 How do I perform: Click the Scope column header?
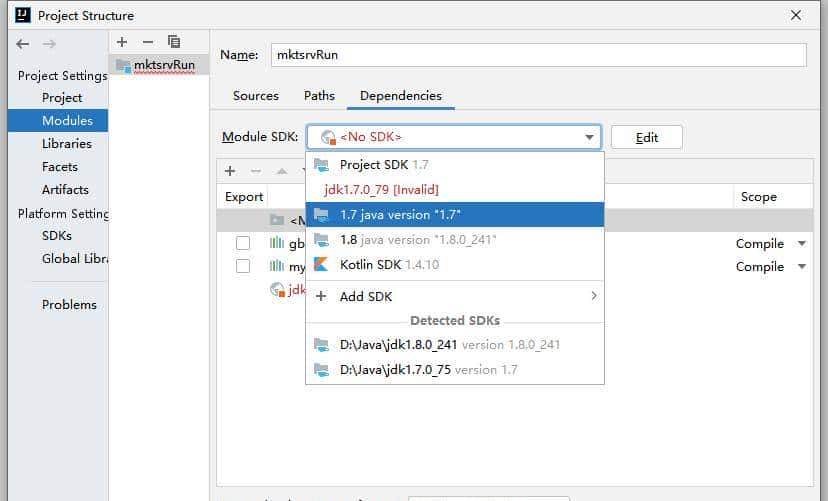[x=758, y=196]
